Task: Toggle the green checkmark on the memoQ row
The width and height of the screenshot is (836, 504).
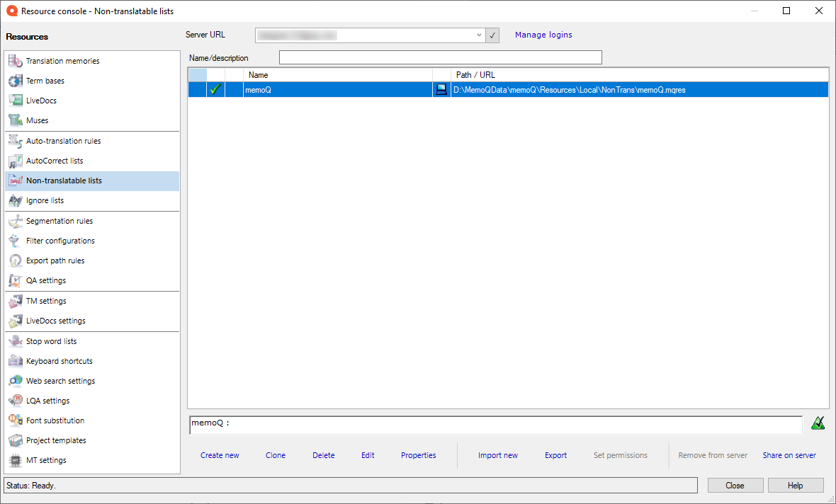Action: [215, 89]
